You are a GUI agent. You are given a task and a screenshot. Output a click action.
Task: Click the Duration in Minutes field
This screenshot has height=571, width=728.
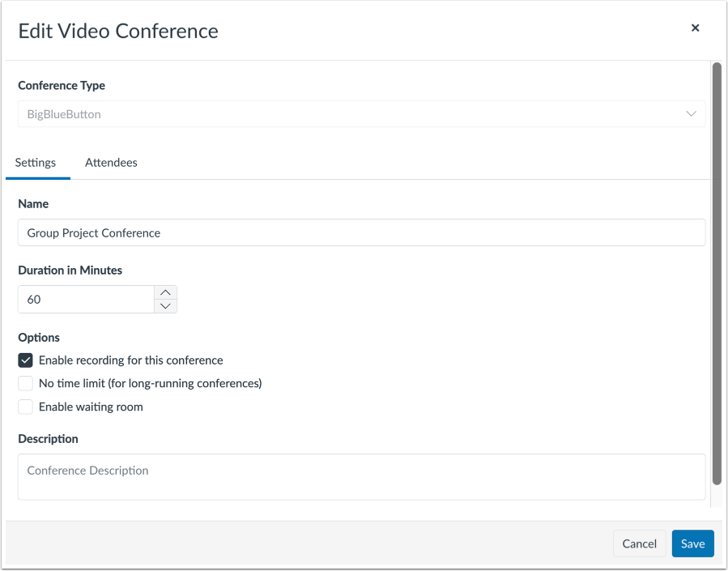pos(85,299)
